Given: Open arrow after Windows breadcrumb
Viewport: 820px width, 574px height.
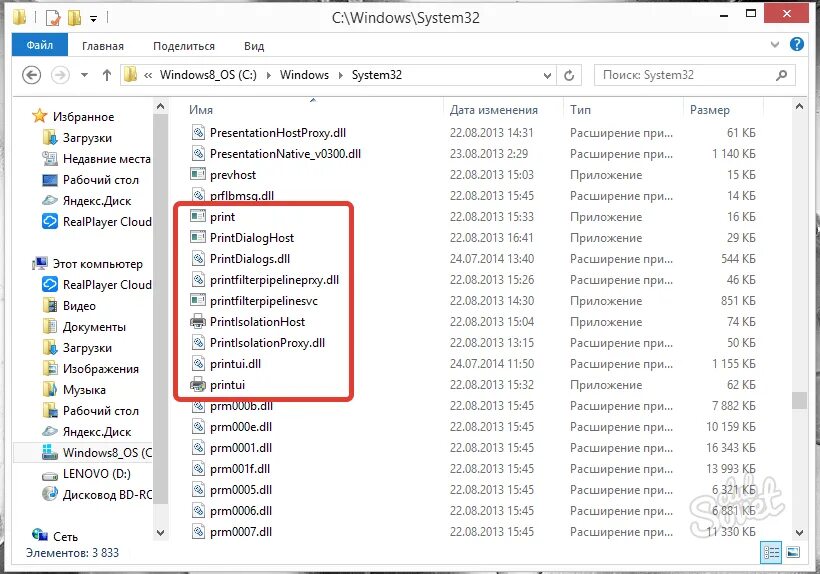Looking at the screenshot, I should point(340,75).
